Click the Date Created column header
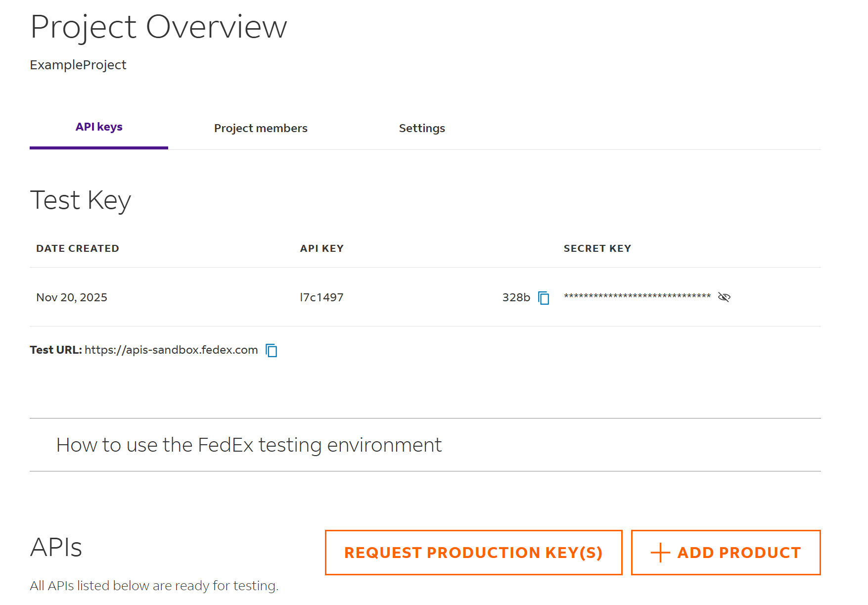The height and width of the screenshot is (605, 868). (x=78, y=248)
